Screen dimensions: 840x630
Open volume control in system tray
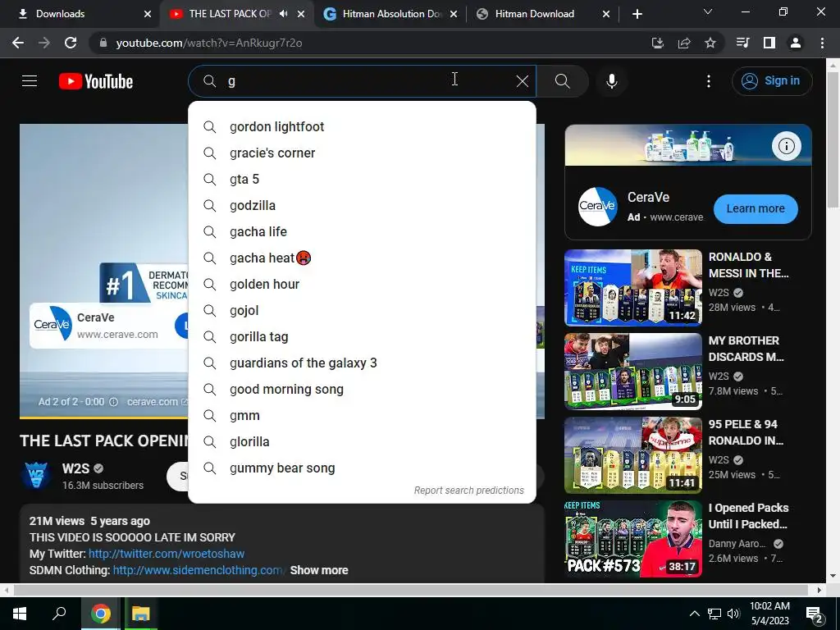tap(733, 614)
